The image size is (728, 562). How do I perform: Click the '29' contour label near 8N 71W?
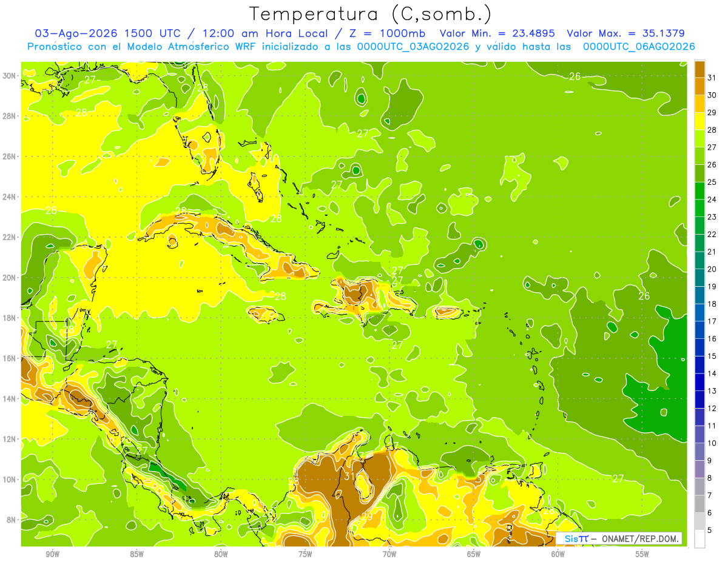[366, 517]
